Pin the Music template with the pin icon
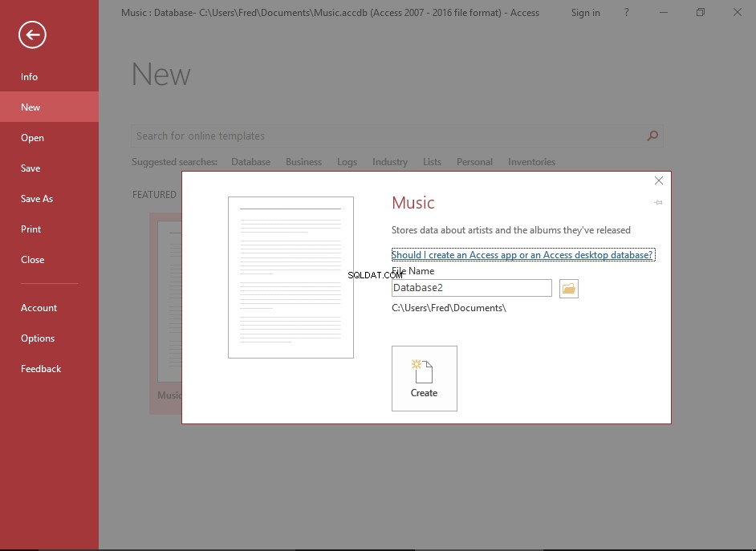 click(658, 203)
